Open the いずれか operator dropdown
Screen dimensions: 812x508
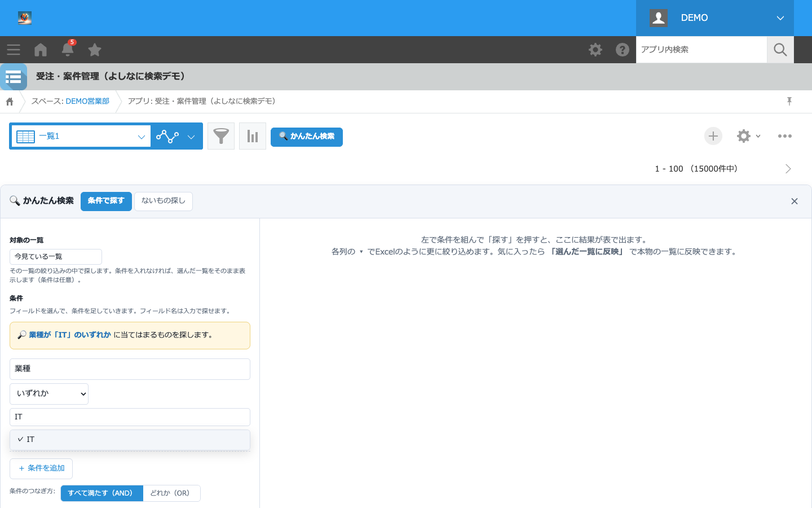(49, 394)
